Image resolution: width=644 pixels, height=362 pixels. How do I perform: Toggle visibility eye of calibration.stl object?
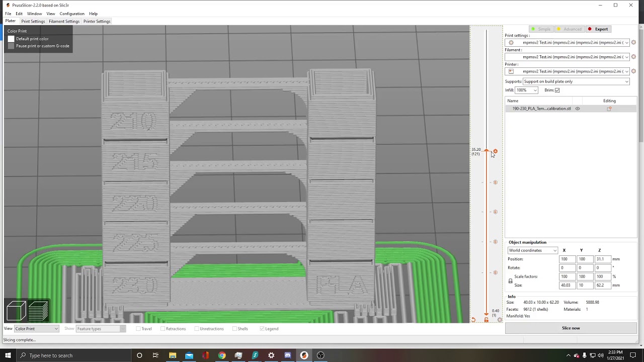578,109
